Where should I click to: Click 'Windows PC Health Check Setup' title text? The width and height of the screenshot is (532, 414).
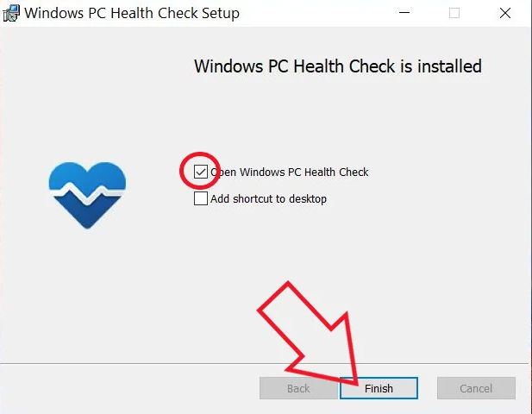coord(132,13)
